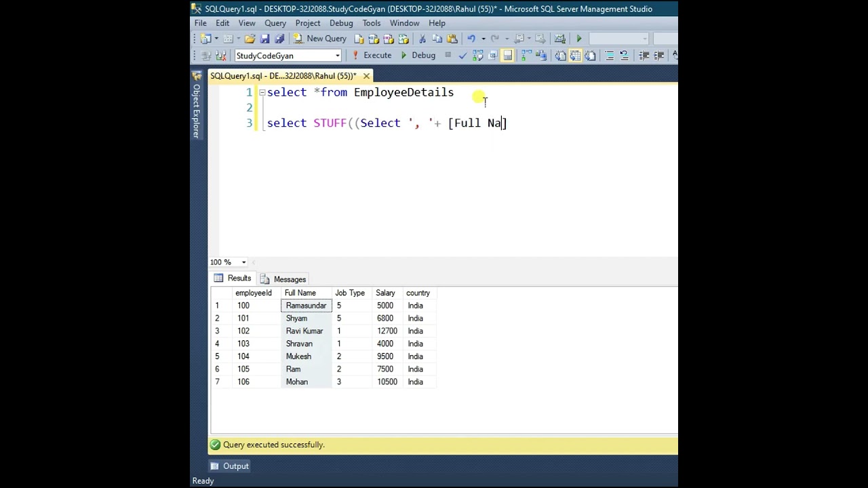Open the Window menu
This screenshot has width=868, height=488.
click(x=405, y=23)
